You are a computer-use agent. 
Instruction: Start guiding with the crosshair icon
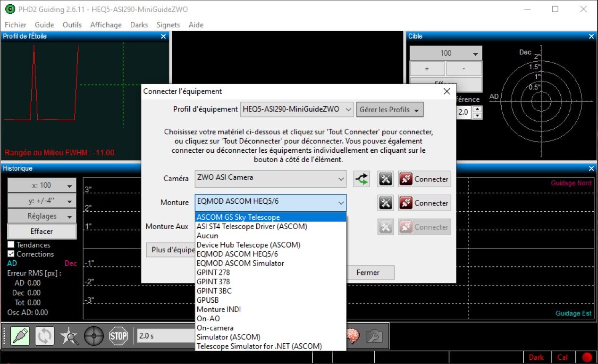coord(93,336)
